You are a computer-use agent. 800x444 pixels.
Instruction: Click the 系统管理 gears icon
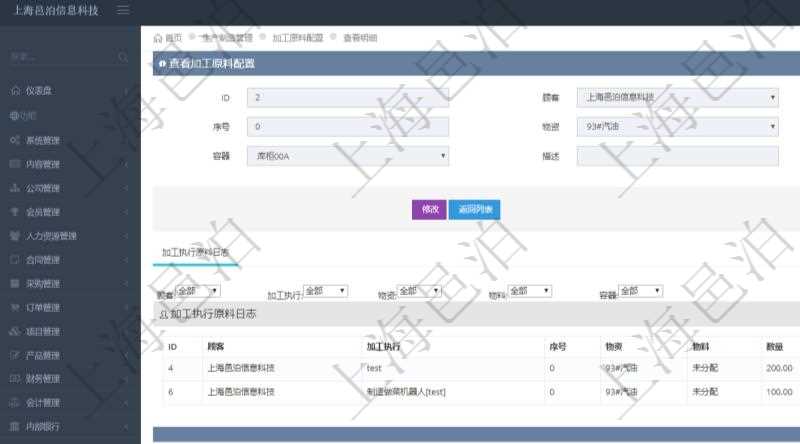[15, 140]
